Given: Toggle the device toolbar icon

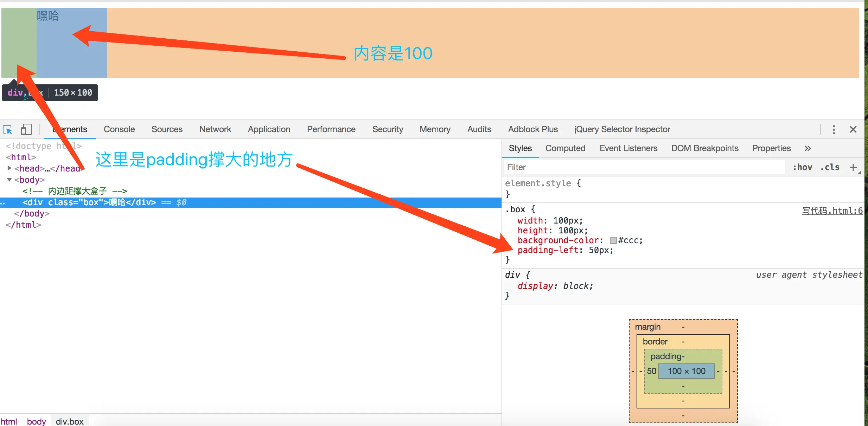Looking at the screenshot, I should [26, 129].
